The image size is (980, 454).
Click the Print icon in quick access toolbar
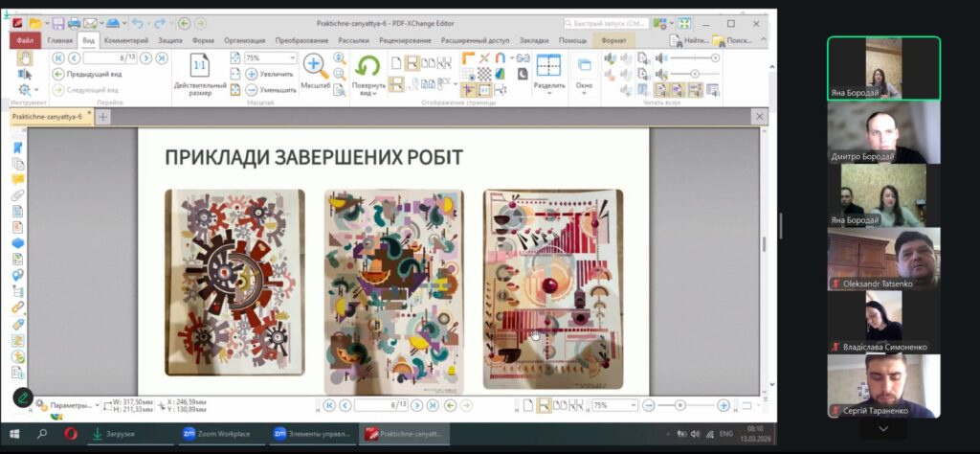(74, 23)
